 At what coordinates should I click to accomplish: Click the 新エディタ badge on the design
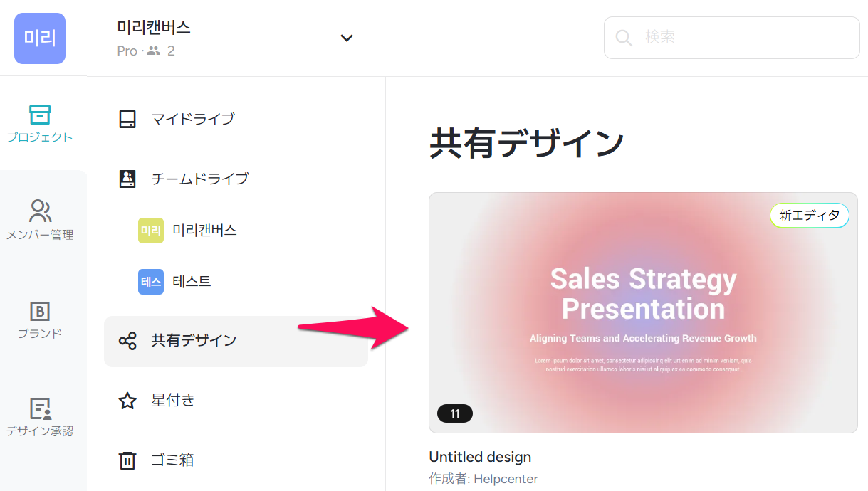pyautogui.click(x=809, y=216)
